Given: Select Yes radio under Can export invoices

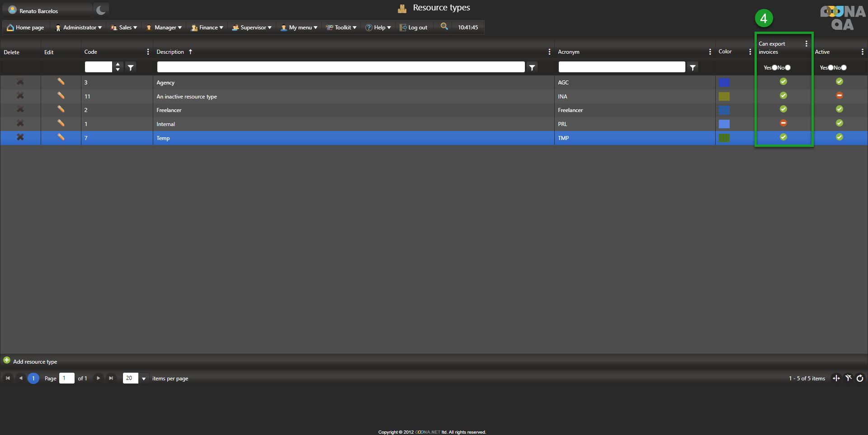Looking at the screenshot, I should [x=774, y=68].
